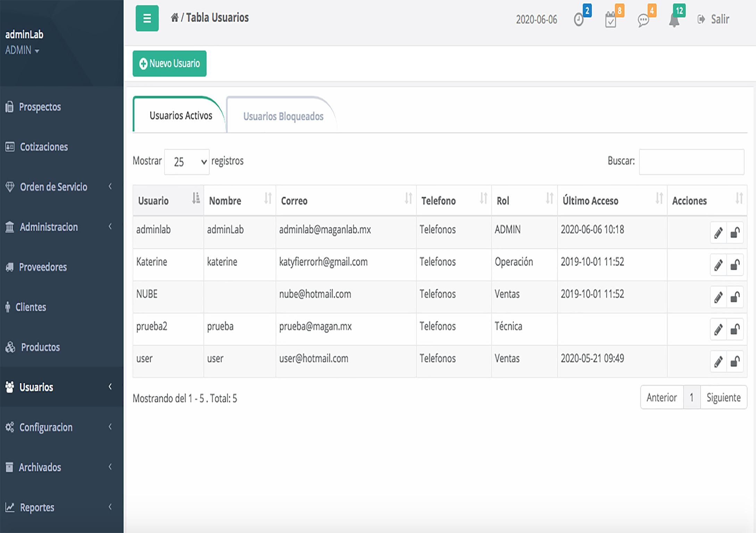
Task: Block prueba2 user with the lock icon
Action: [735, 329]
